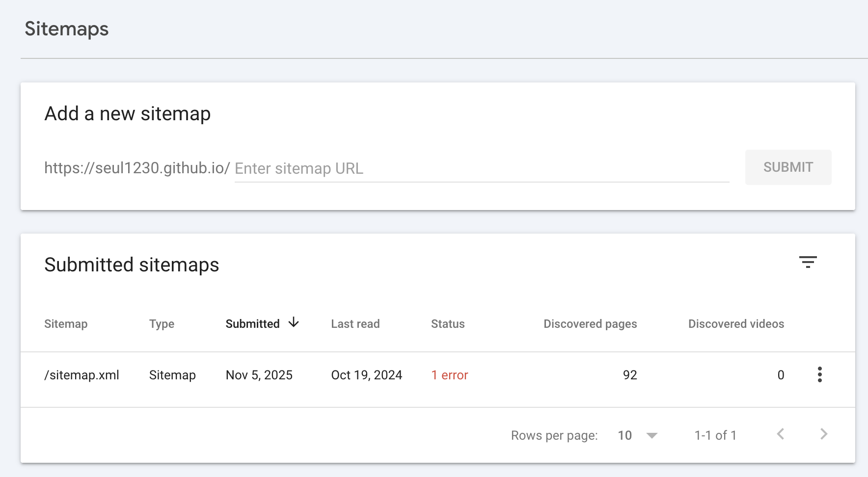Expand the rows per page dropdown
The height and width of the screenshot is (477, 868).
pos(652,435)
